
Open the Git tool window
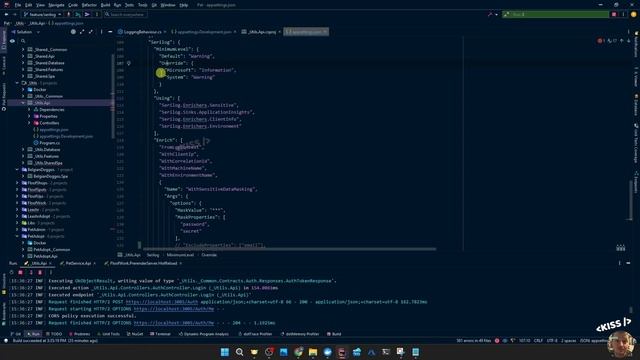click(16, 334)
